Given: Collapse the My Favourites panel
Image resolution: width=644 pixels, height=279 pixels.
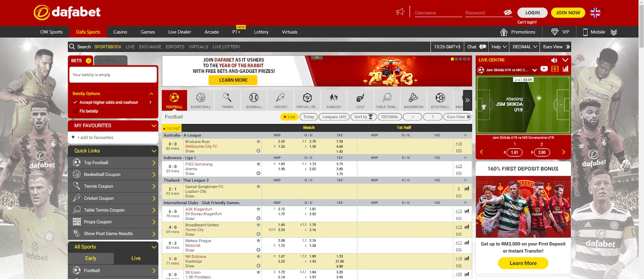Looking at the screenshot, I should [x=154, y=126].
